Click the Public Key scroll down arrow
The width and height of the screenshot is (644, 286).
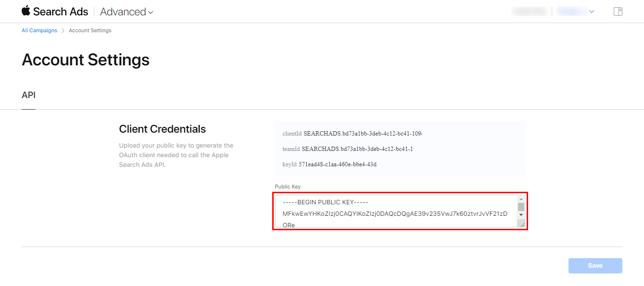tap(521, 215)
